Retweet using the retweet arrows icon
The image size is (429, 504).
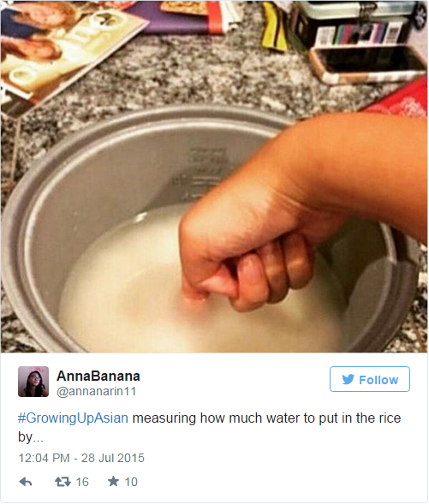pos(63,482)
